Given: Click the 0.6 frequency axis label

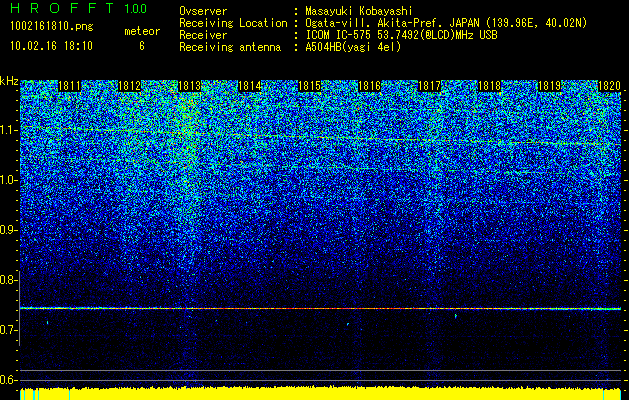Looking at the screenshot, I should click(x=8, y=380).
